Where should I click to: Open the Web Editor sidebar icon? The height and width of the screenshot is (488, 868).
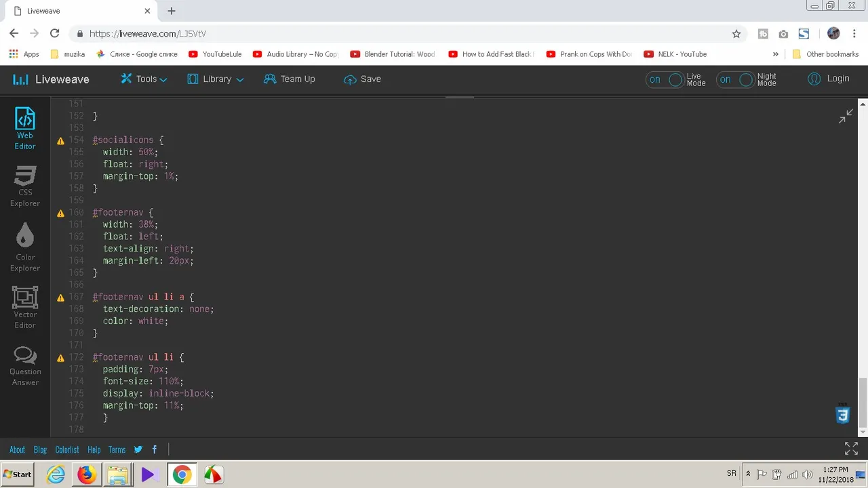(x=25, y=128)
